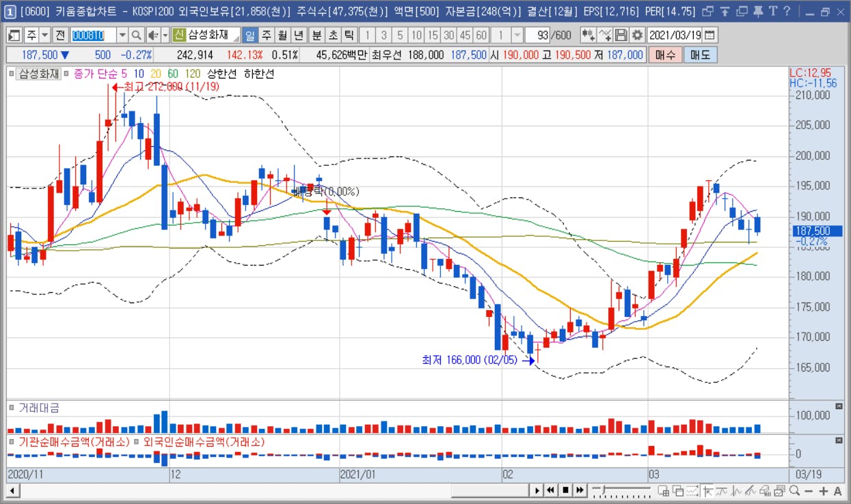Click the chart settings gear icon
851x504 pixels.
[637, 35]
